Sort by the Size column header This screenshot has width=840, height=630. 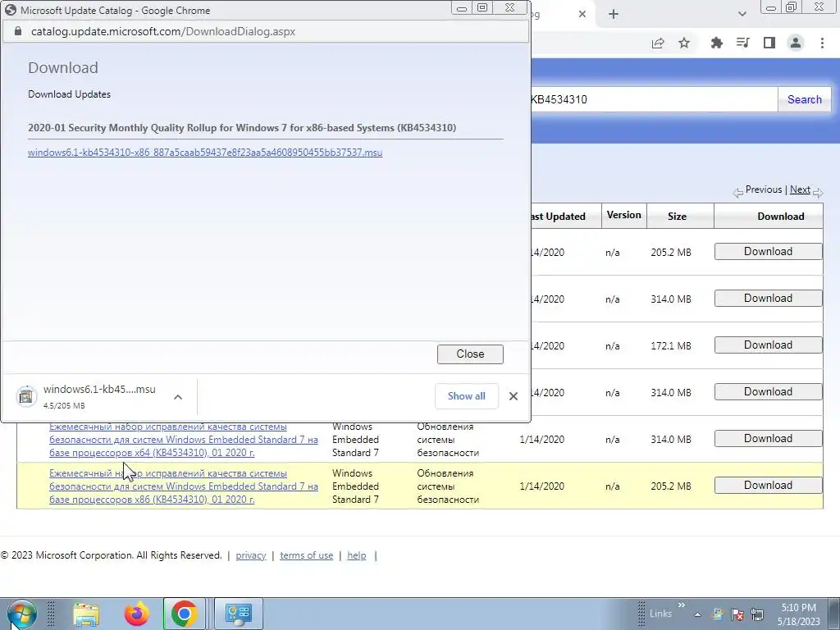pos(677,217)
